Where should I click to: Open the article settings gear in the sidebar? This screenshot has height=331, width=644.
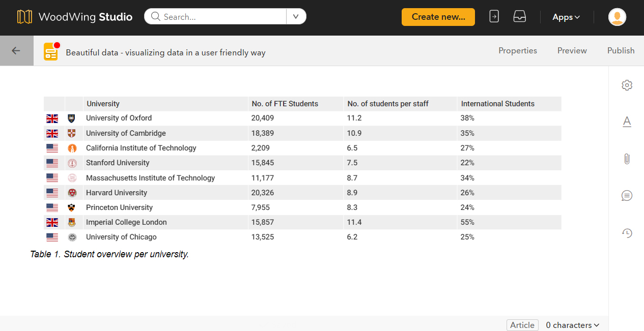click(627, 85)
